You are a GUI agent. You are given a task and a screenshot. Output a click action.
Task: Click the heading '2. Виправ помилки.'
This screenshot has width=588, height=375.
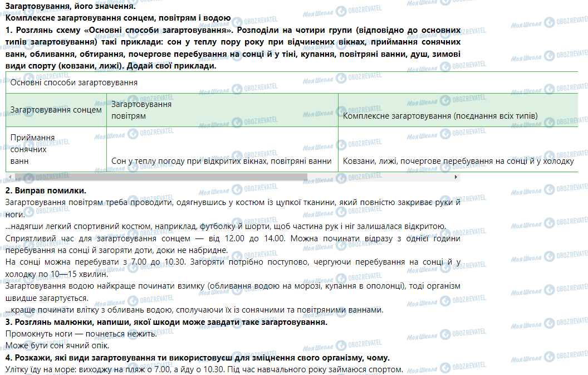[46, 191]
